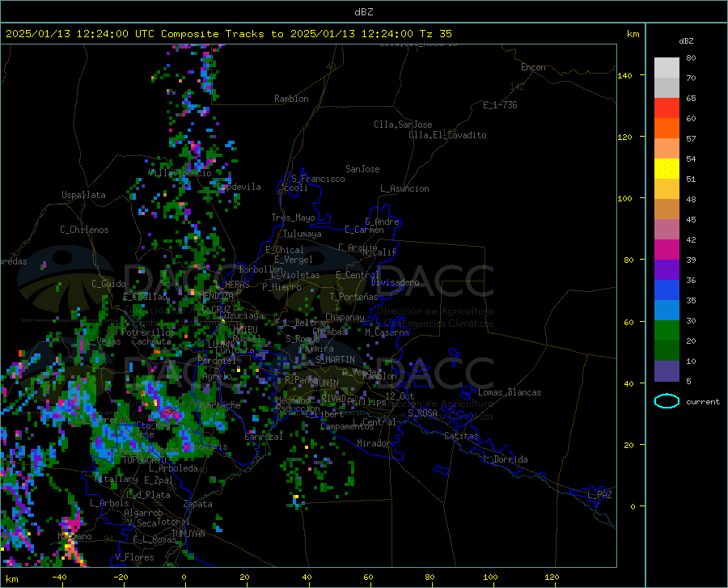This screenshot has width=728, height=588.
Task: Click the bright green 20-30 dBZ swatch
Action: (x=667, y=331)
